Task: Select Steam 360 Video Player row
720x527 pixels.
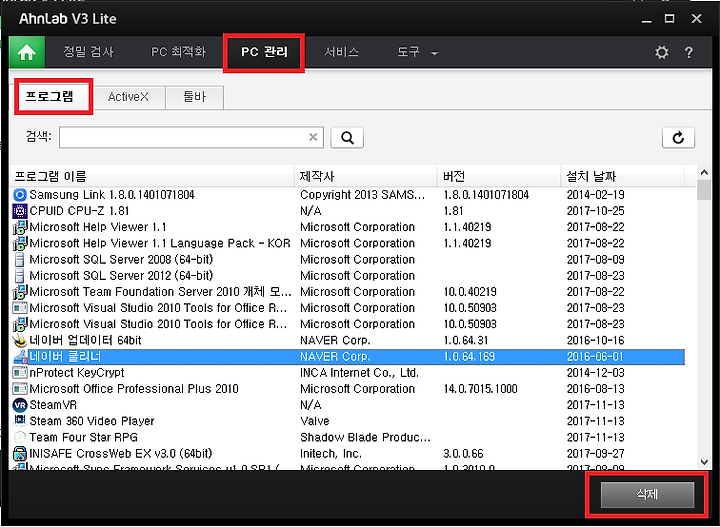Action: (x=348, y=421)
